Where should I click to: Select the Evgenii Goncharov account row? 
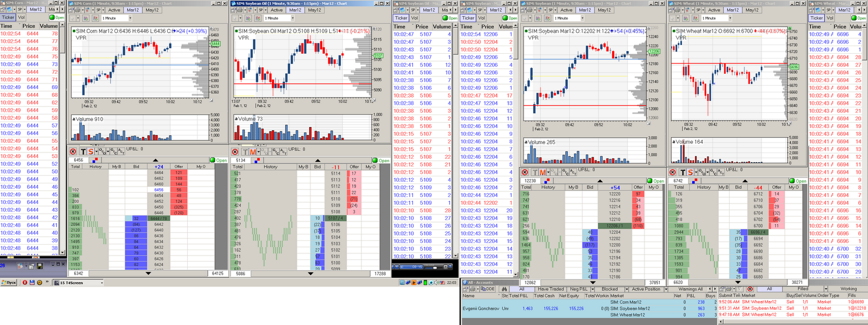click(589, 308)
